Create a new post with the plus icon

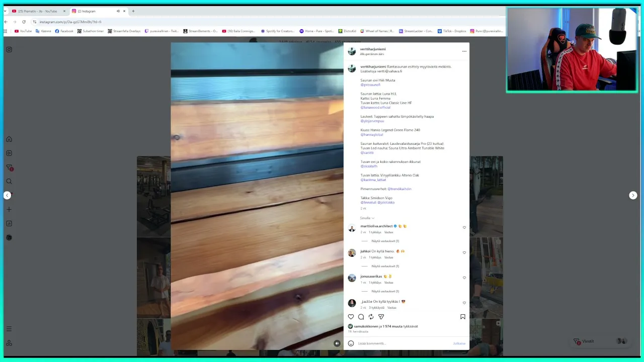click(9, 209)
